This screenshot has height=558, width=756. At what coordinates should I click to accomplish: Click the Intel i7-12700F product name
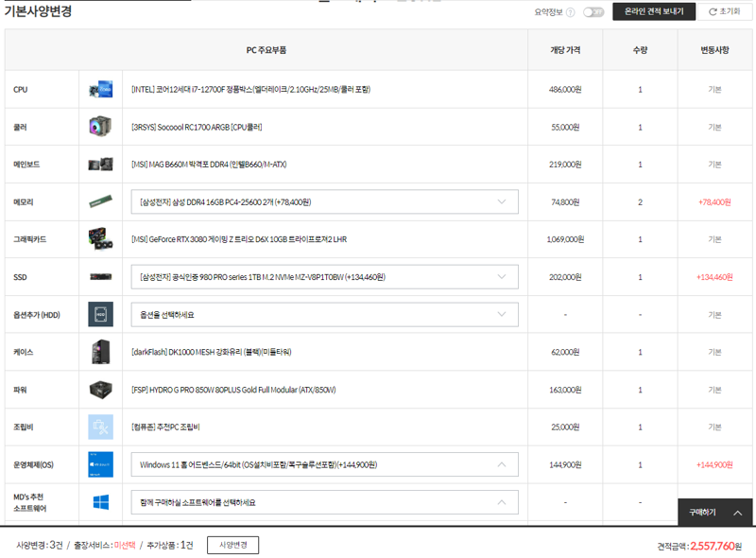tap(250, 89)
